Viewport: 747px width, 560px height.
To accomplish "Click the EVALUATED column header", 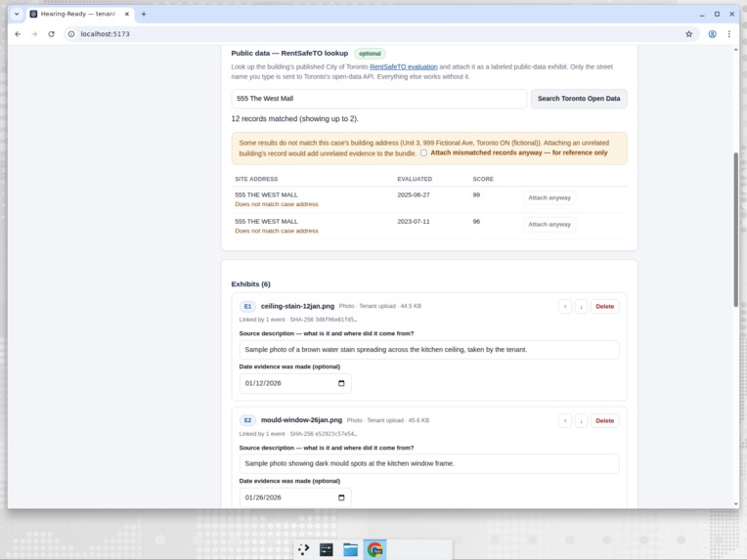I will point(415,179).
